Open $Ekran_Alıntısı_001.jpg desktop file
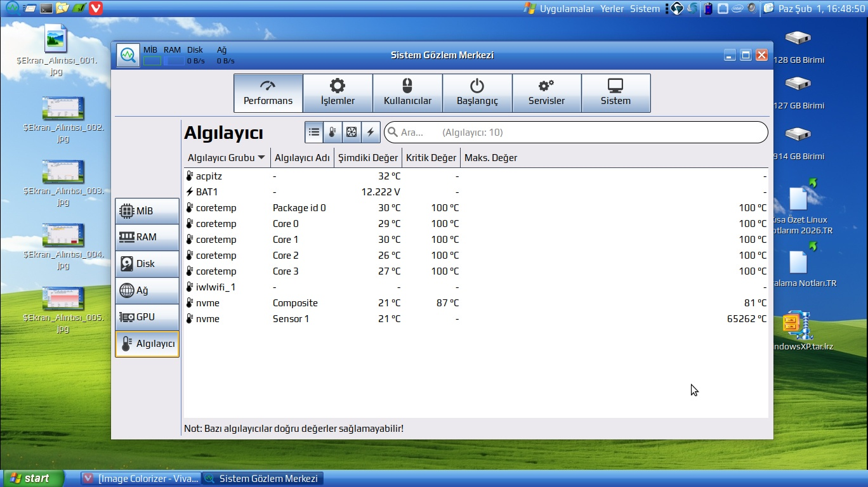This screenshot has width=868, height=487. click(x=56, y=49)
